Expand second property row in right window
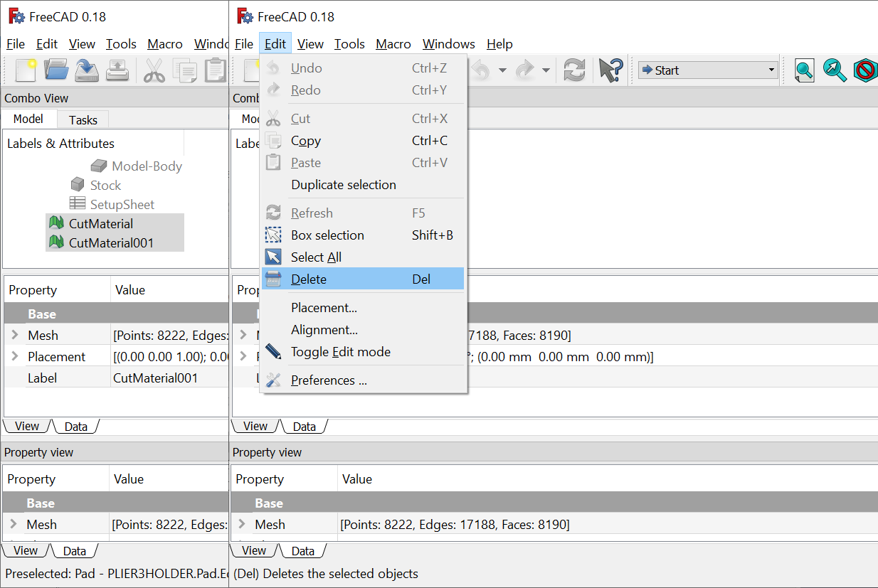The width and height of the screenshot is (878, 588). [x=243, y=356]
